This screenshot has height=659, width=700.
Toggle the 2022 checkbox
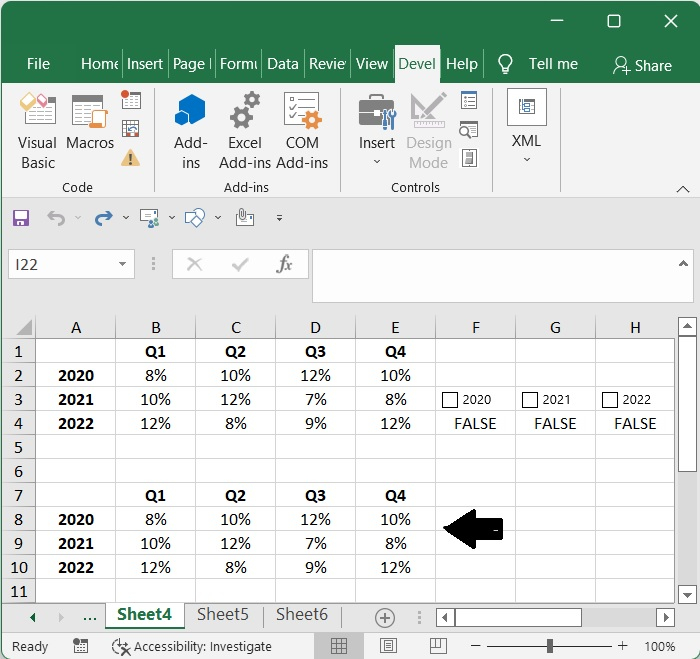610,400
